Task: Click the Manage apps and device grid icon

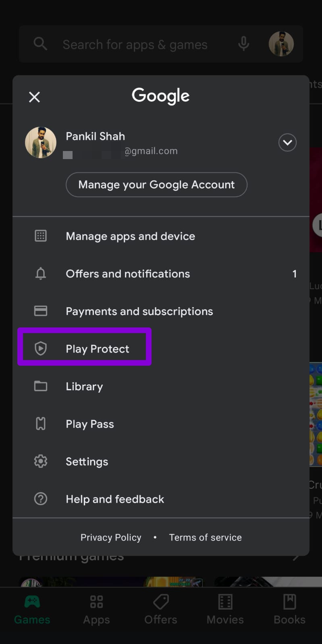Action: click(x=40, y=236)
